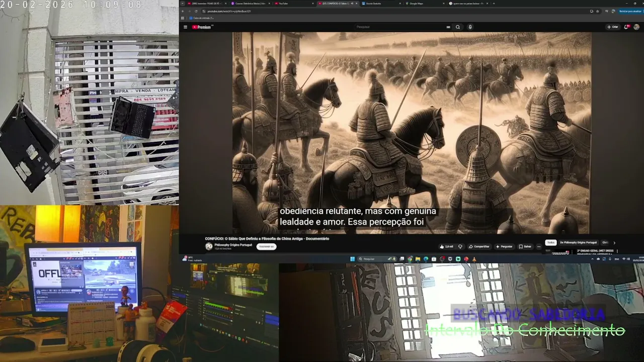Like the video with thumbs-up button
The height and width of the screenshot is (362, 644).
point(446,246)
